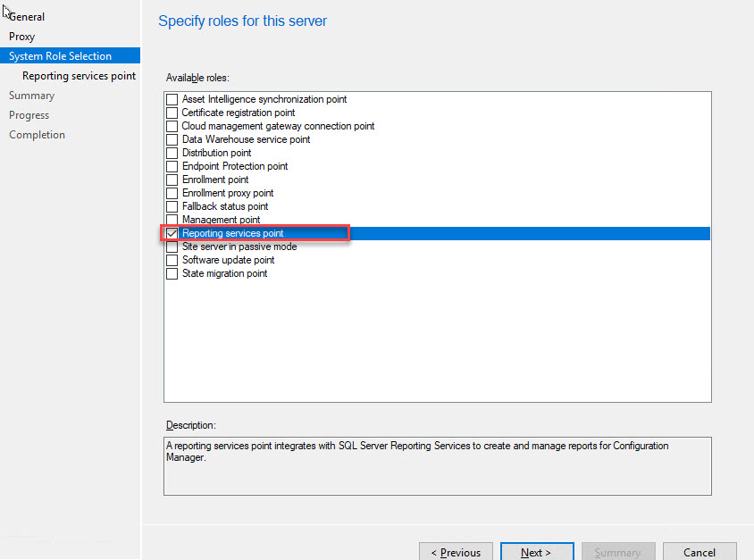Enable Endpoint Protection point checkbox
Image resolution: width=754 pixels, height=560 pixels.
pyautogui.click(x=172, y=166)
